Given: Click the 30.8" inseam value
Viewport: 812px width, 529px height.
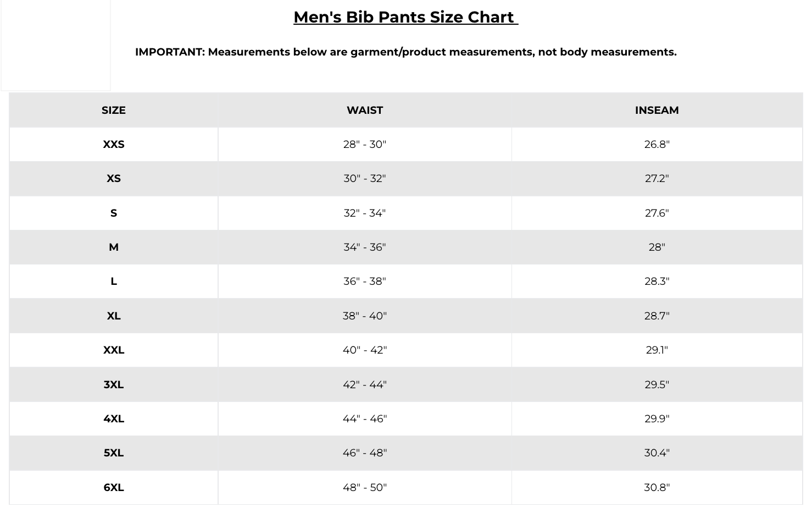Looking at the screenshot, I should tap(657, 487).
